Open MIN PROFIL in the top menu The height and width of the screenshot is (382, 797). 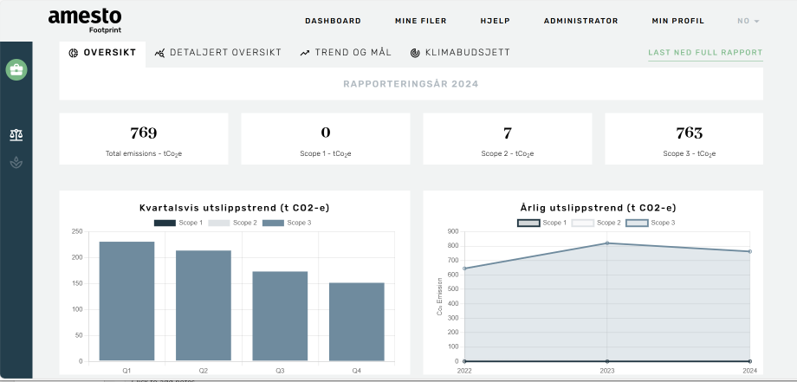[678, 21]
